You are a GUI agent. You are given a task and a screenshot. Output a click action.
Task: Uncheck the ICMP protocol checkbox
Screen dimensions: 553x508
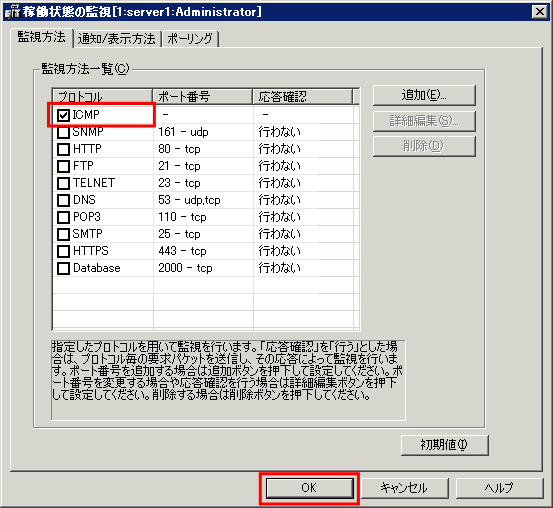(x=63, y=115)
